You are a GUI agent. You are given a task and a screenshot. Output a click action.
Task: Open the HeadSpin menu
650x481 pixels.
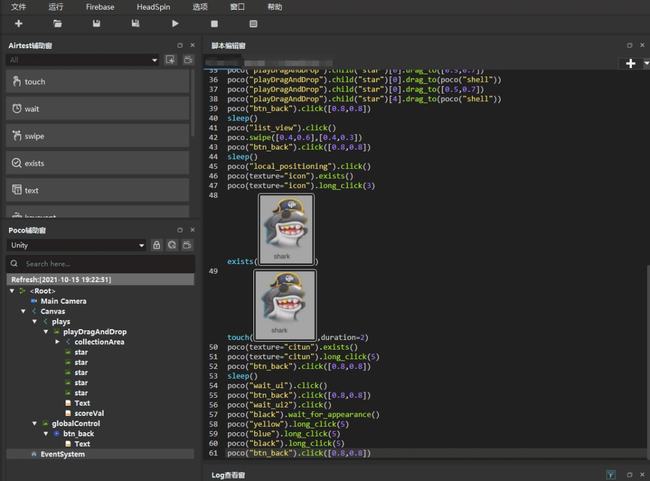click(x=153, y=7)
